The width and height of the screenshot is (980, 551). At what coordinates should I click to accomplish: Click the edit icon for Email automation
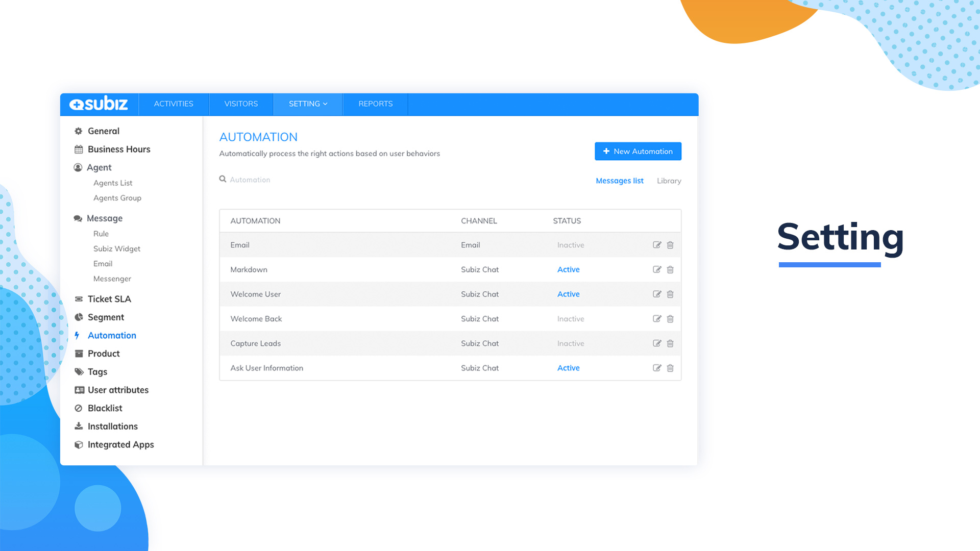click(657, 245)
